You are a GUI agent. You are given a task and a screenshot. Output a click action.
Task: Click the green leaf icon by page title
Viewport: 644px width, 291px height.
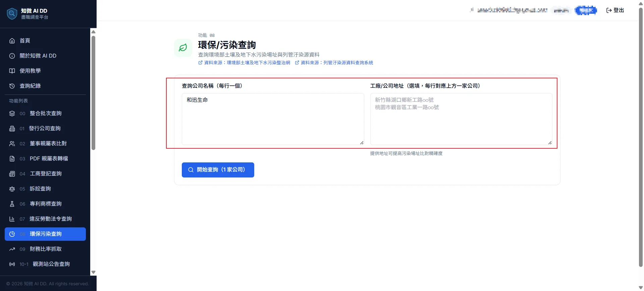click(x=183, y=48)
